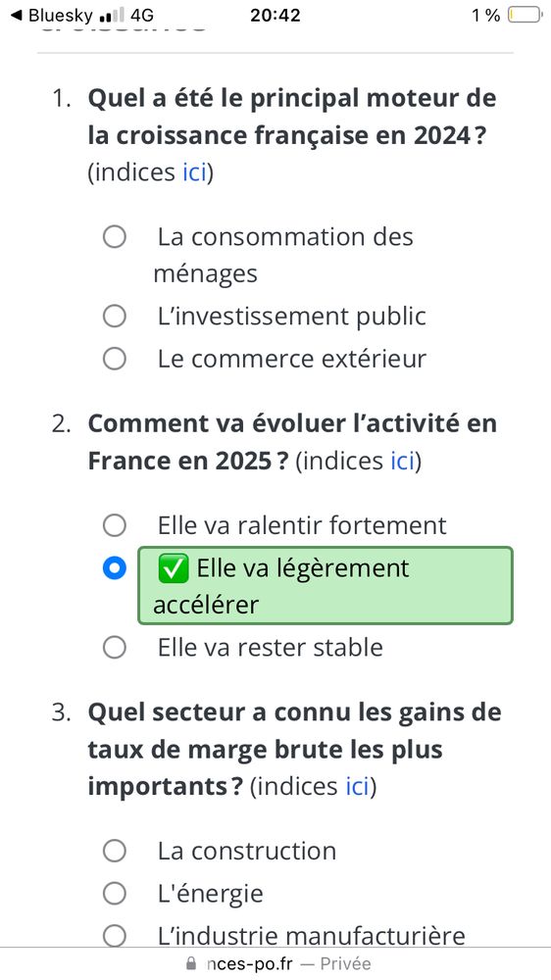Tap the padlock icon in address bar
Viewport: 551px width, 980px height.
pos(191,963)
